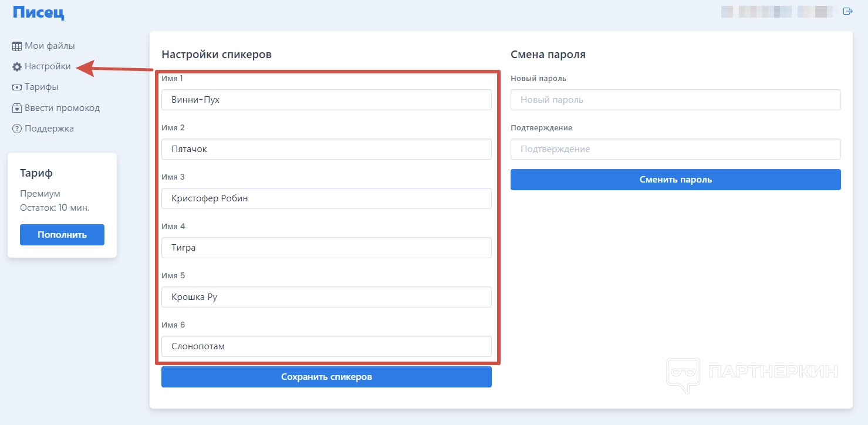Click the Писец logo
868x425 pixels.
(39, 12)
